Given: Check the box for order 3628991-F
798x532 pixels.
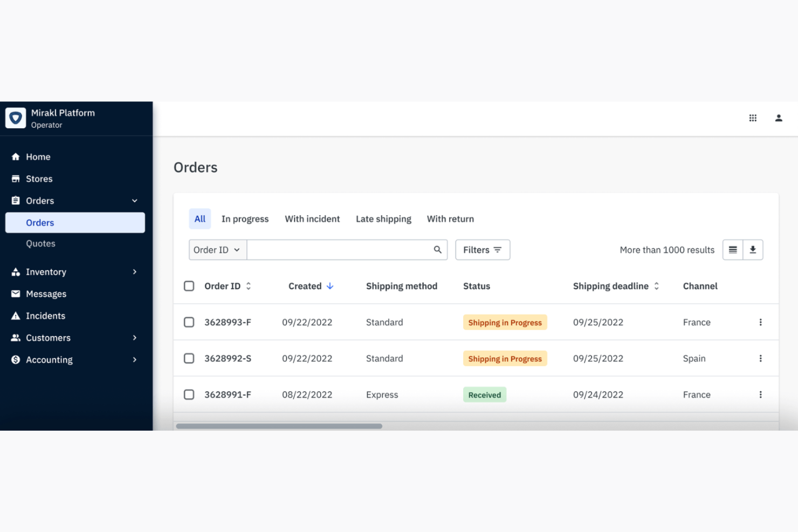Looking at the screenshot, I should (x=189, y=394).
